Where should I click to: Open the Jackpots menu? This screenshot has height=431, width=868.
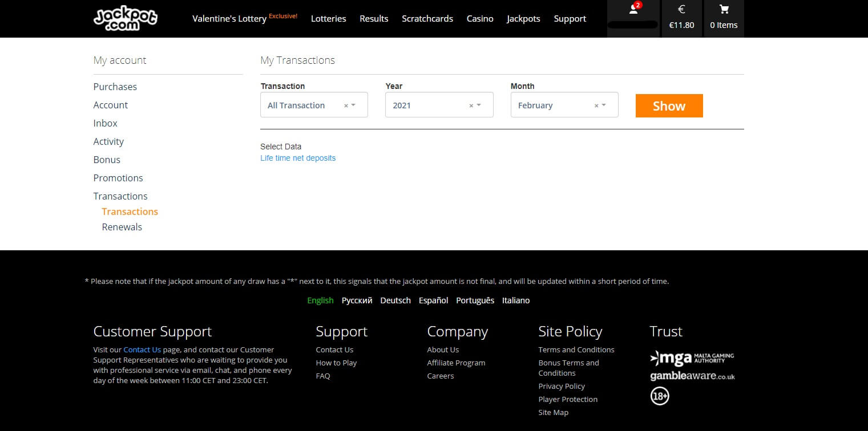(x=523, y=19)
